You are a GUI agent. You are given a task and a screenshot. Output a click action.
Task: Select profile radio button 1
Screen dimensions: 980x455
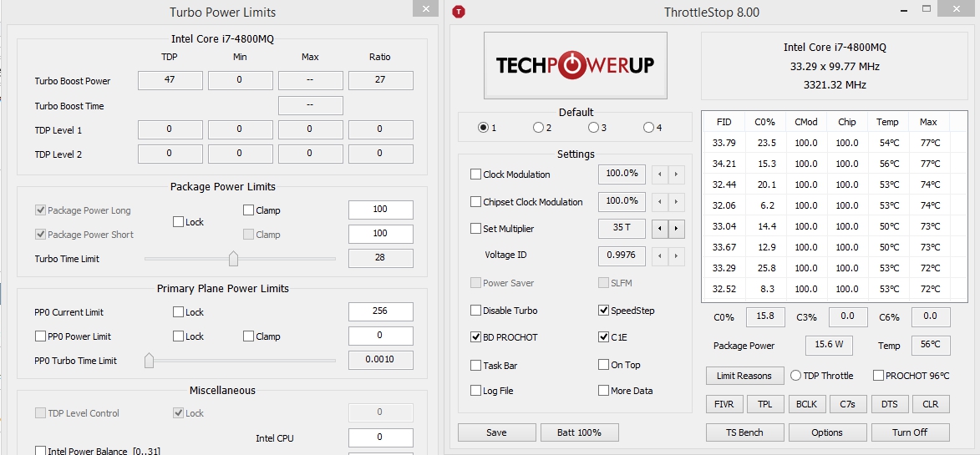(483, 128)
